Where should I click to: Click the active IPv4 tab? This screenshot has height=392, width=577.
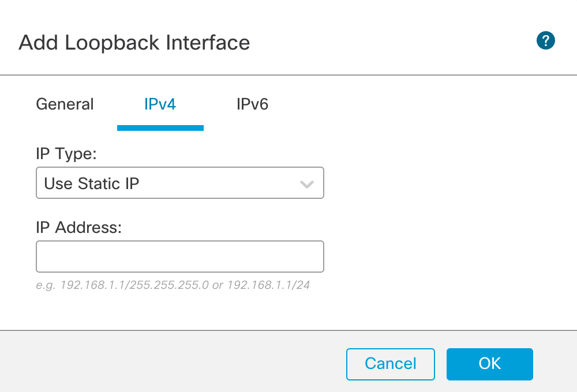pos(160,104)
